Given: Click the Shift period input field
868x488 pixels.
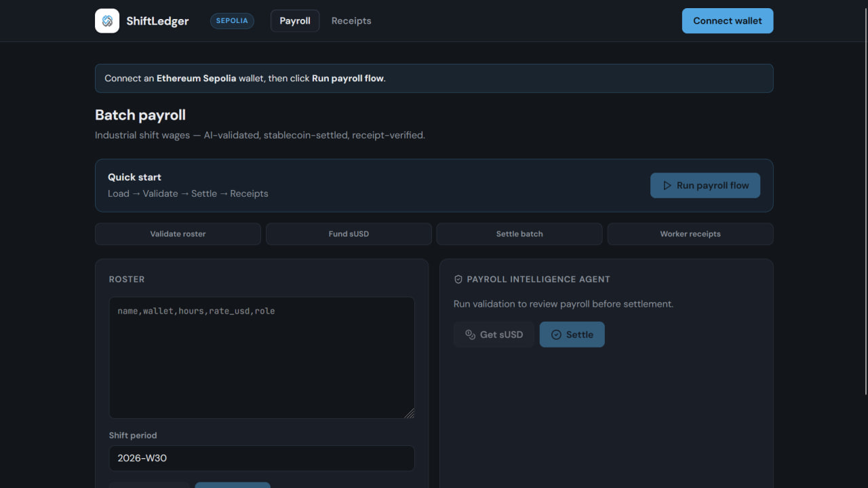Looking at the screenshot, I should 262,458.
